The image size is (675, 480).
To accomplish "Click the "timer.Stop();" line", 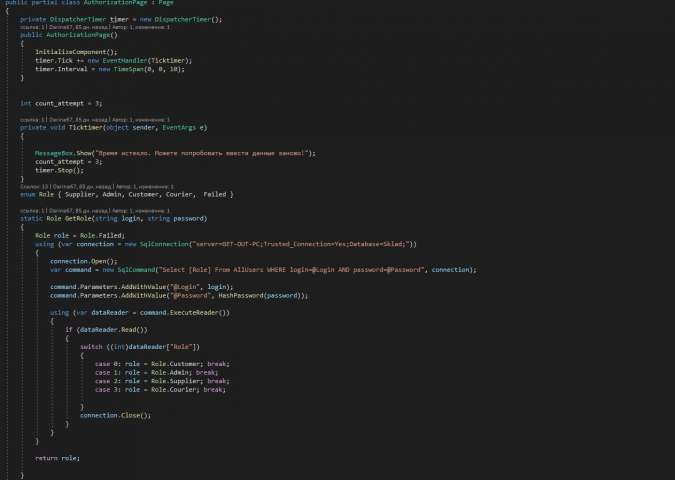I will 59,170.
